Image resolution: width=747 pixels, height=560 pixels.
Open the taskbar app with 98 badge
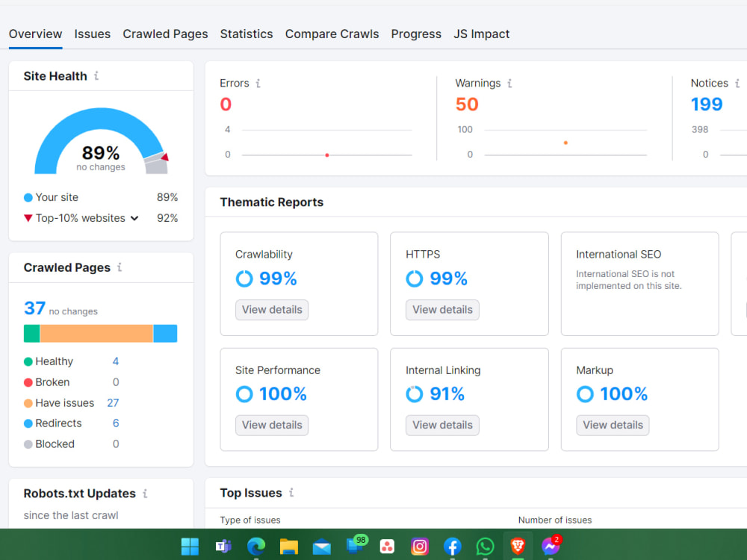point(356,545)
